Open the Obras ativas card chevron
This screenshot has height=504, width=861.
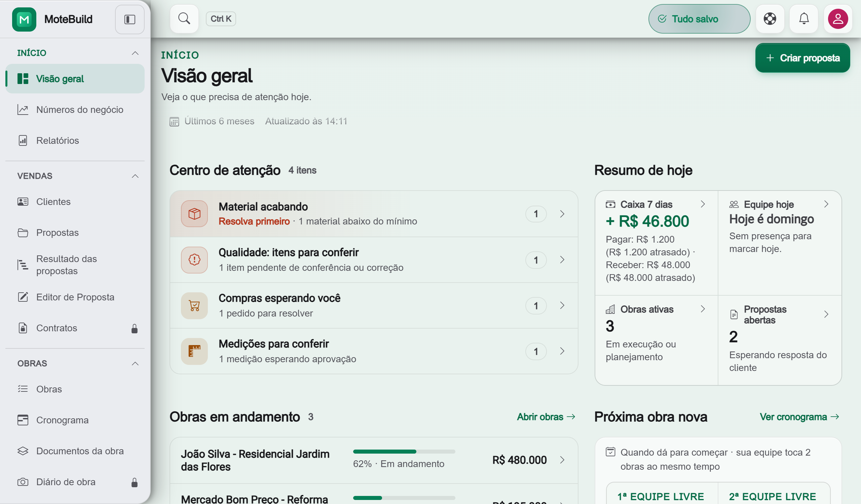[703, 309]
